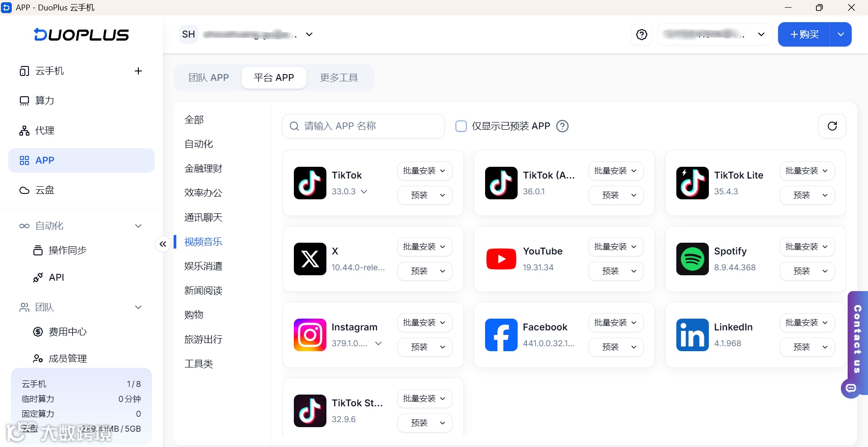868x447 pixels.
Task: Click the Contact us side tab
Action: click(x=858, y=339)
